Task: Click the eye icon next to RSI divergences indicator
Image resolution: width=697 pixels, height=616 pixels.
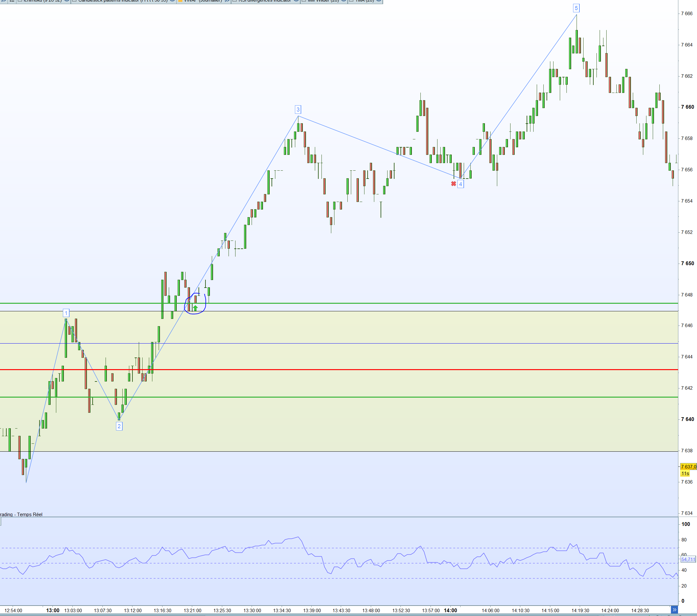Action: (296, 1)
